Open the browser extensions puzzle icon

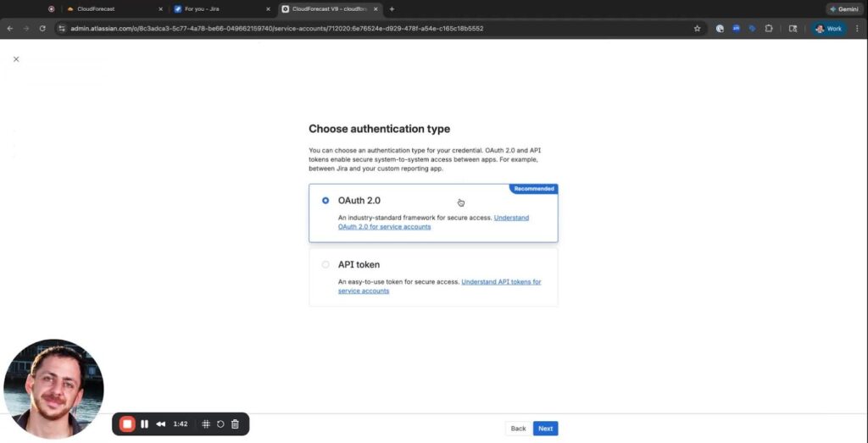[769, 28]
